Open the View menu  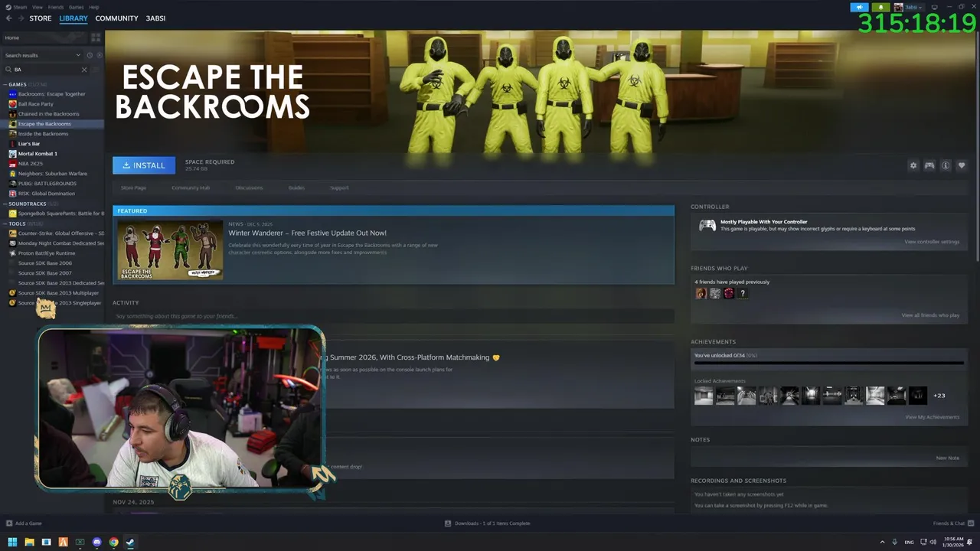pos(37,7)
